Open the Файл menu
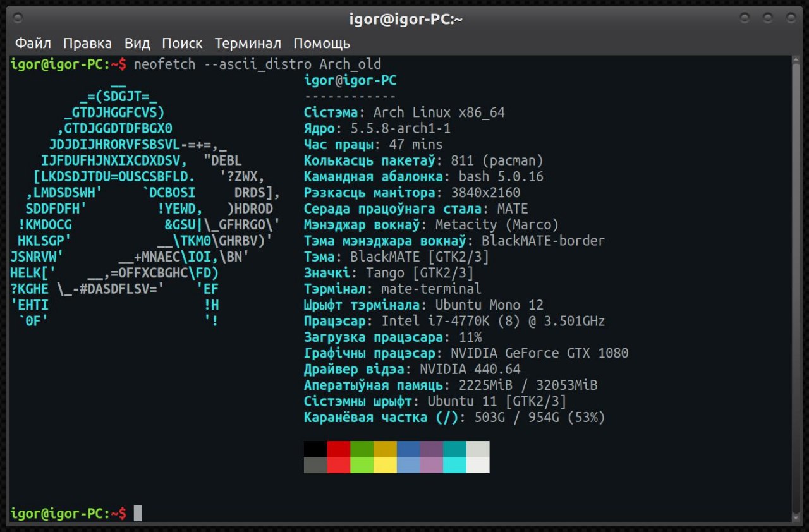 coord(33,44)
